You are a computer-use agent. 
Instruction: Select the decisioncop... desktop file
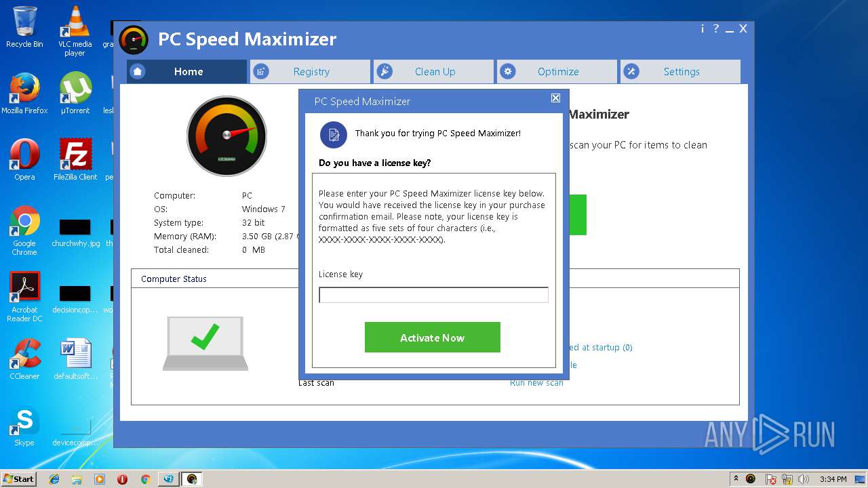click(x=75, y=298)
